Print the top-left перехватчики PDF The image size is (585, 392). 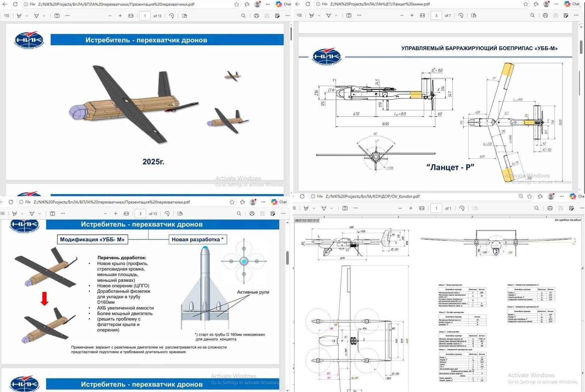pyautogui.click(x=256, y=16)
